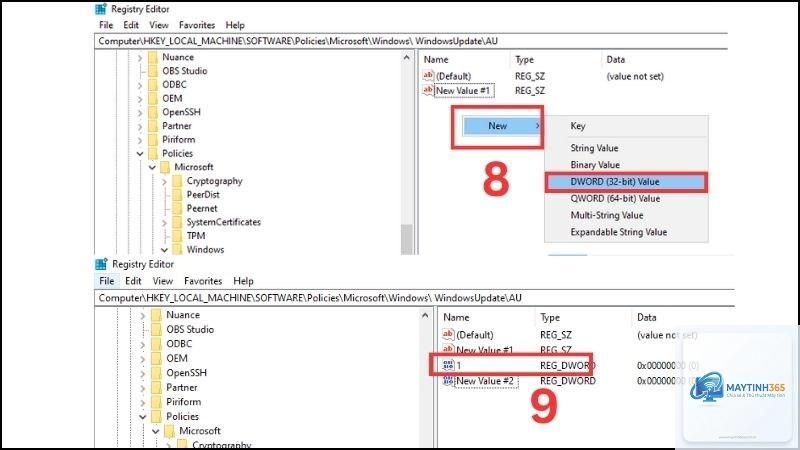Open Edit menu in upper Registry Editor
Screen dimensions: 800x450
point(131,25)
